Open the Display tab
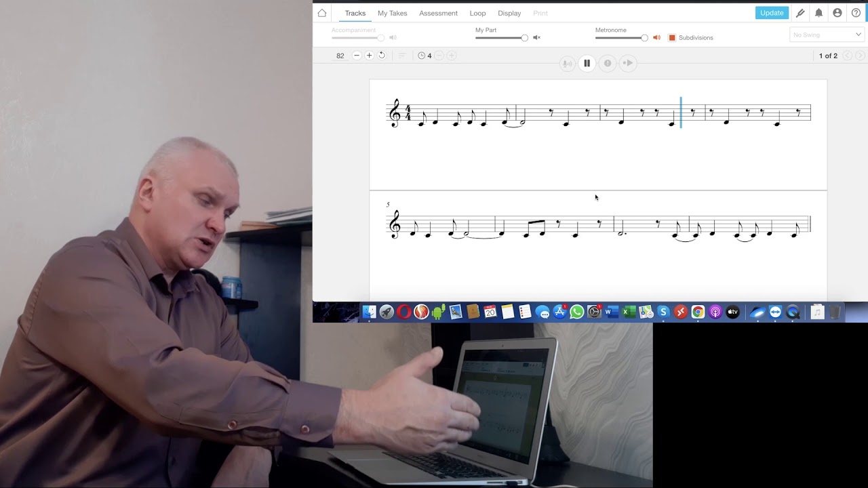868x488 pixels. click(x=509, y=13)
